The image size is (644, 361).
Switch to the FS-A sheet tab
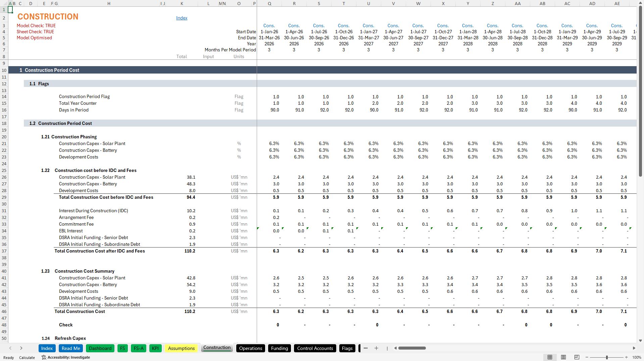point(139,348)
